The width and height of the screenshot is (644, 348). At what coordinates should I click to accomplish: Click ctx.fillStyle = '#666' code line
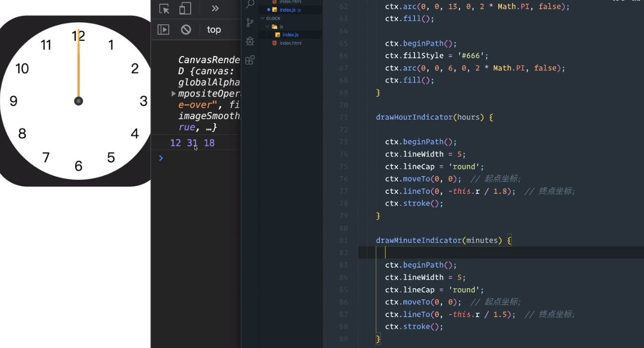pos(436,56)
